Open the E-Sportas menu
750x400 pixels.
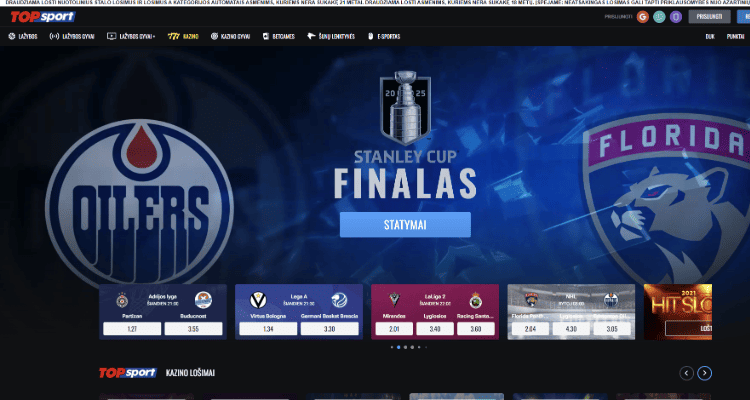[x=384, y=36]
